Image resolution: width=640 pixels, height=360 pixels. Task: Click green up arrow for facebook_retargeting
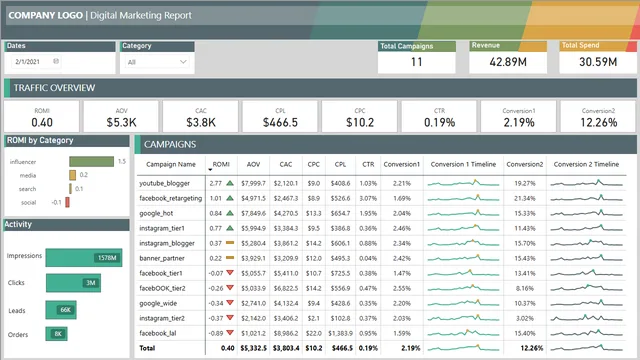tap(230, 198)
